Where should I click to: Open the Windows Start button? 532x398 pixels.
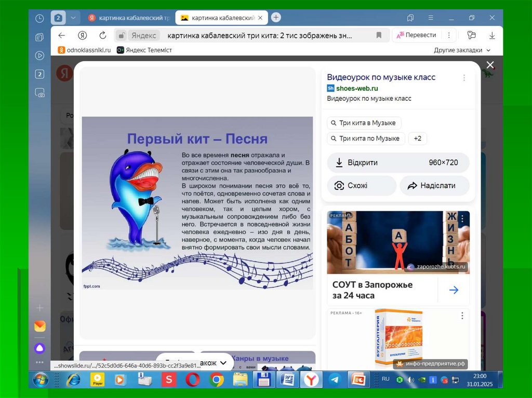point(41,380)
